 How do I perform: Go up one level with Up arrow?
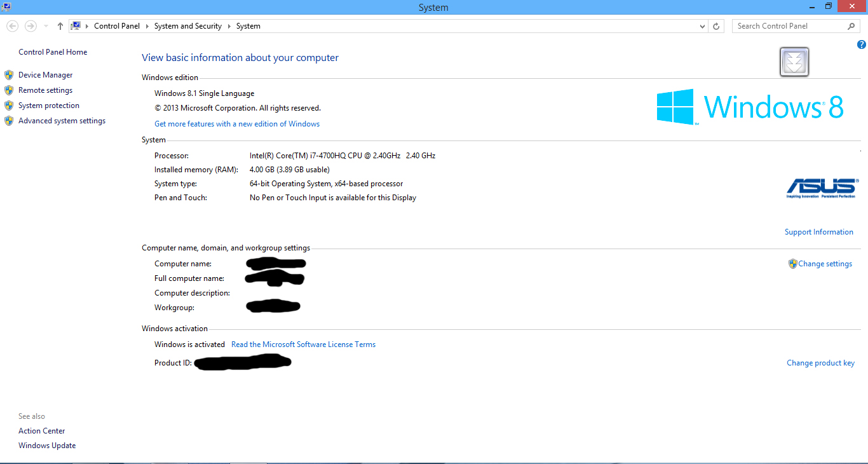[60, 26]
